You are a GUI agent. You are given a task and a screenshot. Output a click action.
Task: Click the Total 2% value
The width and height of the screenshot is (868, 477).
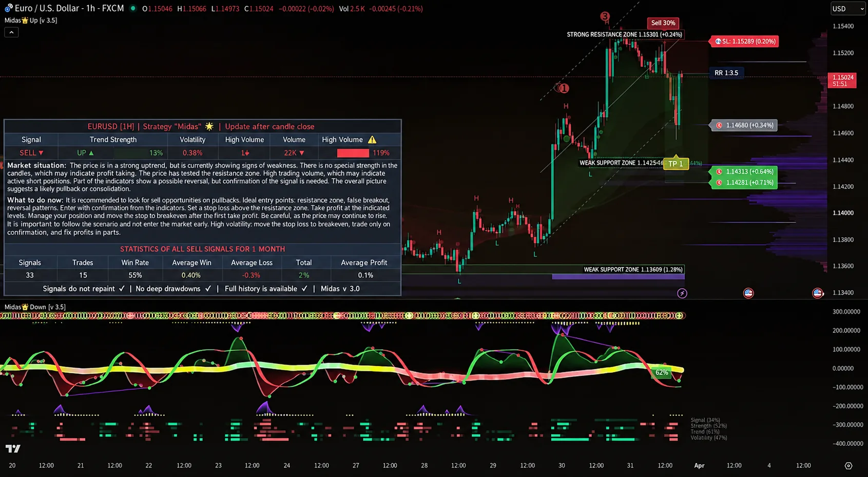(x=304, y=275)
